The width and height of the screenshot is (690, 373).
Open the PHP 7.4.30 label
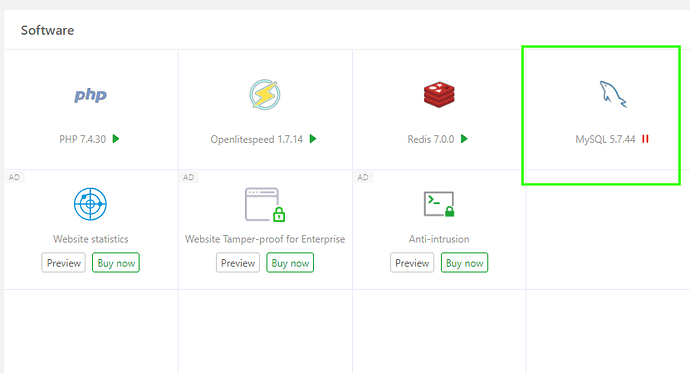tap(83, 139)
